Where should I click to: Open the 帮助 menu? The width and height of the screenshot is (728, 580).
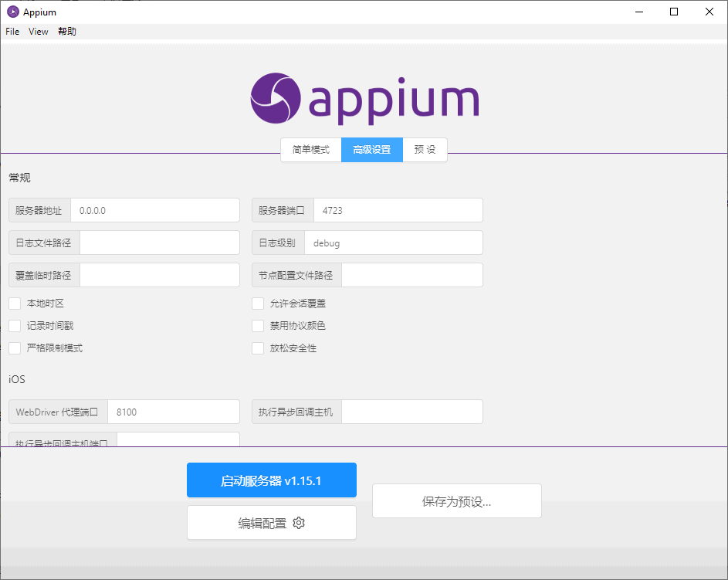click(x=67, y=32)
